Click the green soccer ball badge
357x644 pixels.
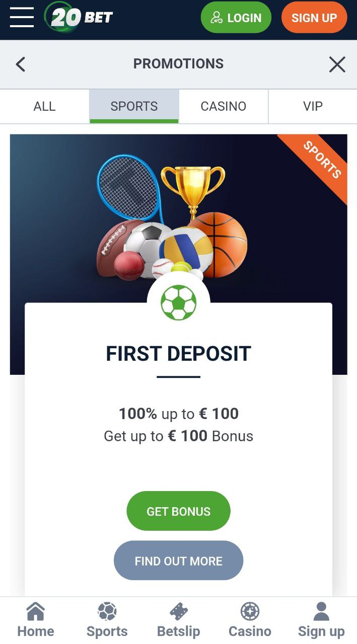[178, 303]
